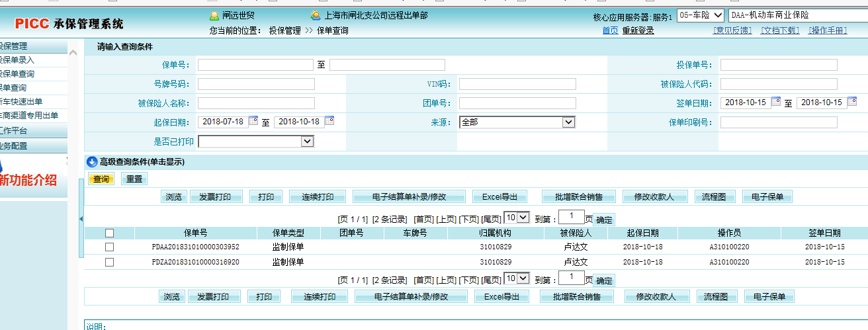Viewport: 868px width, 330px height.
Task: Click the lower 确定 page jump button
Action: (603, 280)
